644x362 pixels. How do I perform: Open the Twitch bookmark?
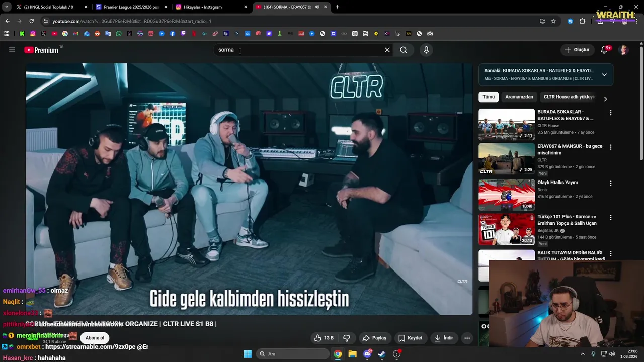pyautogui.click(x=183, y=34)
